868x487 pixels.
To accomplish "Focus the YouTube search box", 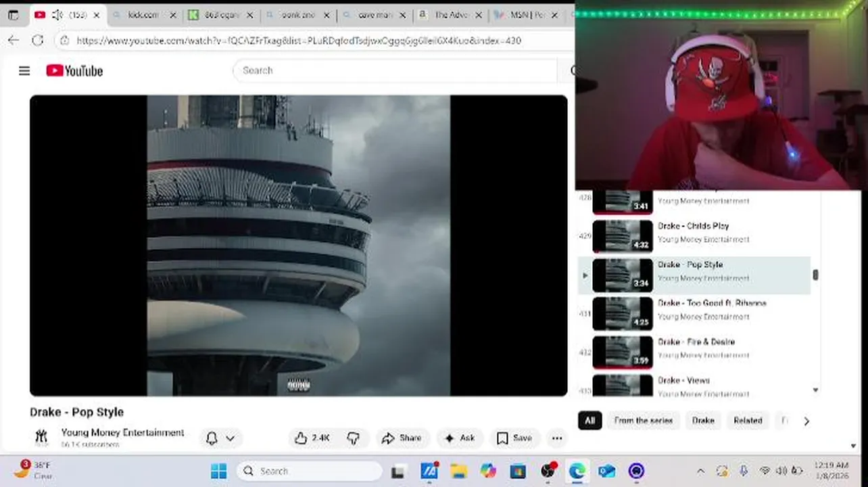I will coord(395,70).
